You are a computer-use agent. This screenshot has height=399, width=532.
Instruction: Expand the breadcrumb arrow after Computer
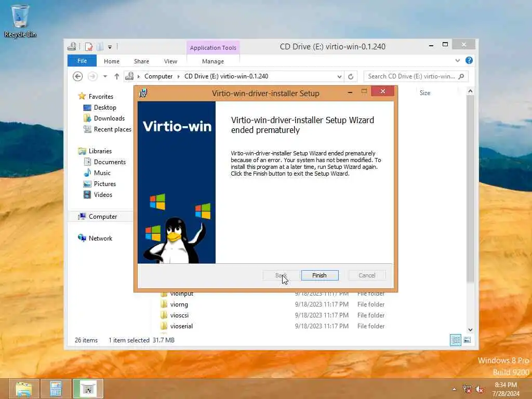pos(179,76)
